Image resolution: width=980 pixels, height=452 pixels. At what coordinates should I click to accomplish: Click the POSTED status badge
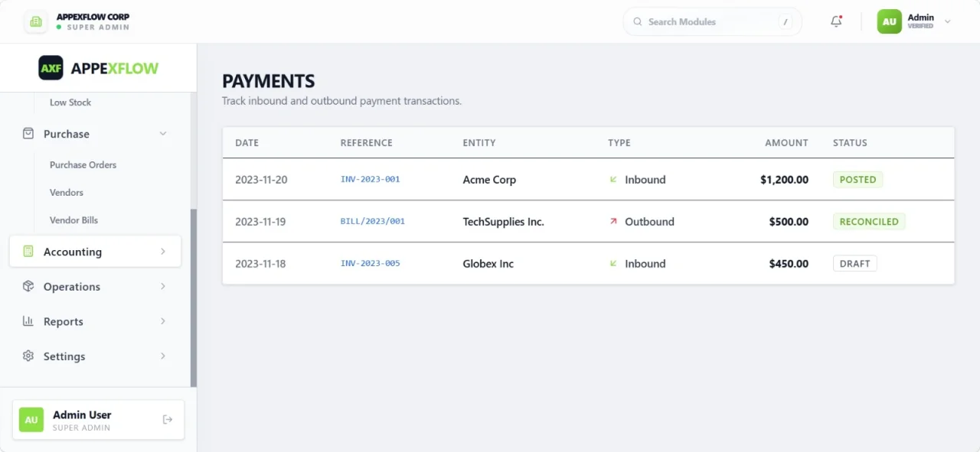click(857, 180)
